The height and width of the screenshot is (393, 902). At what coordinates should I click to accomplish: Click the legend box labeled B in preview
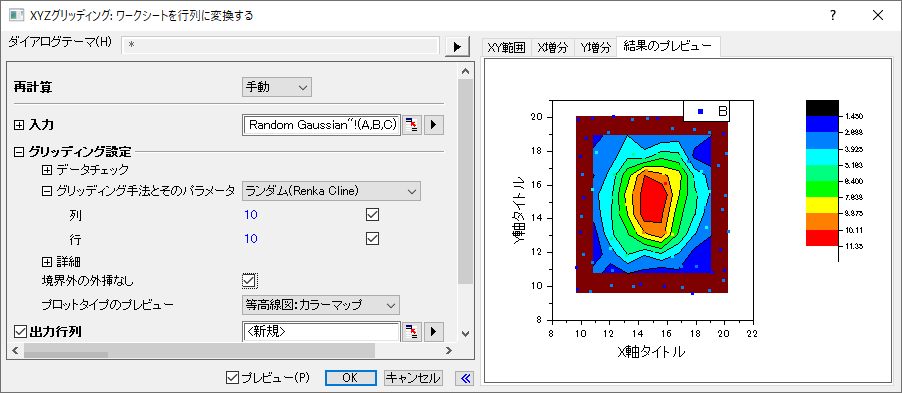[x=706, y=111]
